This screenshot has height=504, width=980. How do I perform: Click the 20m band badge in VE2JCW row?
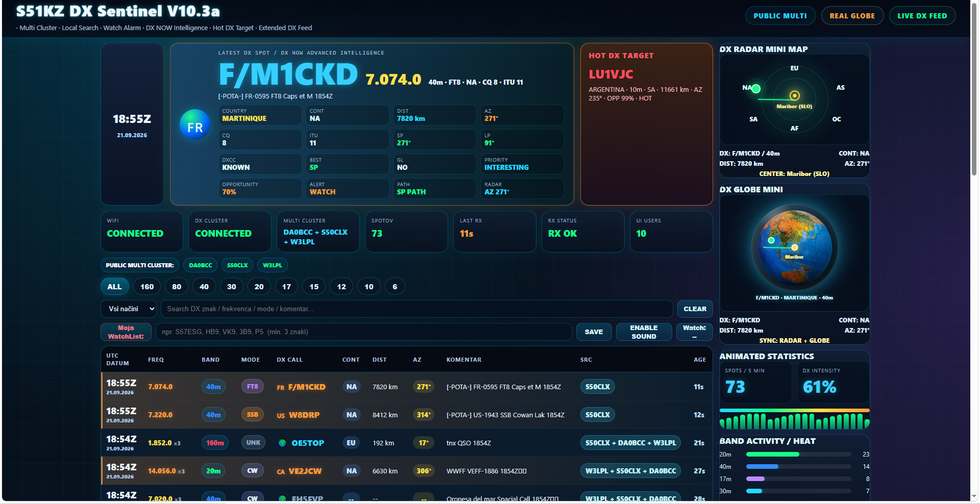(213, 471)
